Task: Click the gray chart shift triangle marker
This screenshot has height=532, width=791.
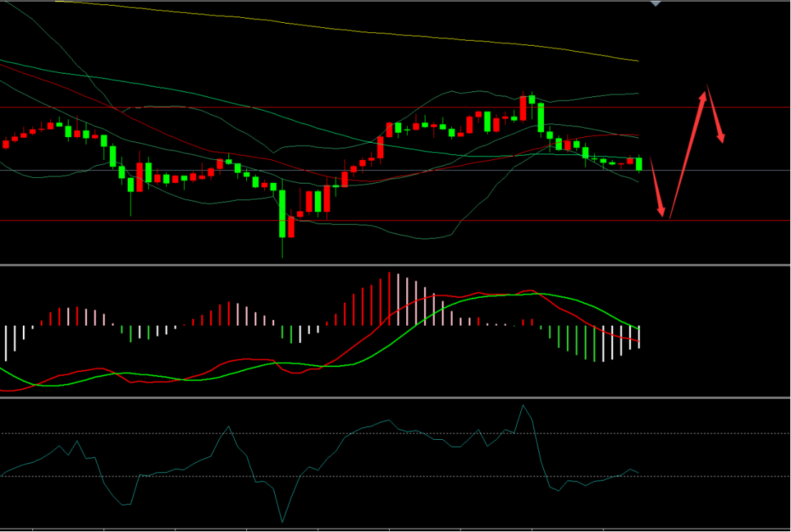Action: pyautogui.click(x=655, y=3)
